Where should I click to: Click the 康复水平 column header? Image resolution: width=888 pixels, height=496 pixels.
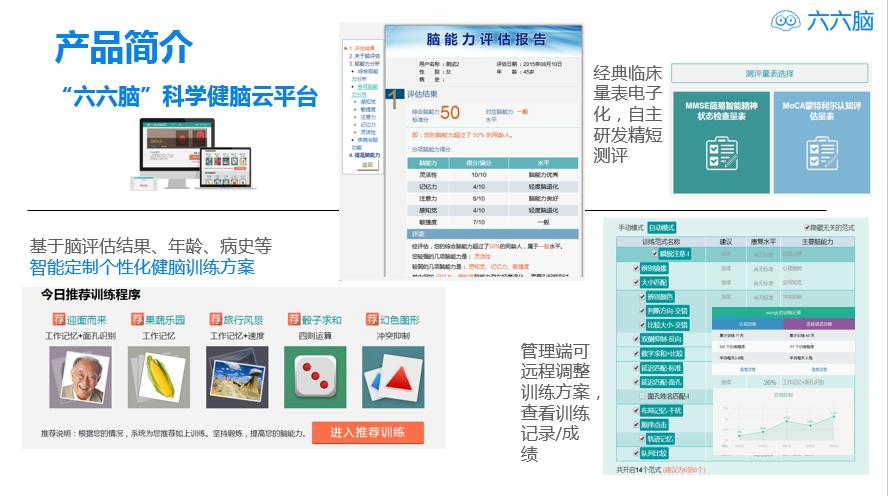[763, 242]
